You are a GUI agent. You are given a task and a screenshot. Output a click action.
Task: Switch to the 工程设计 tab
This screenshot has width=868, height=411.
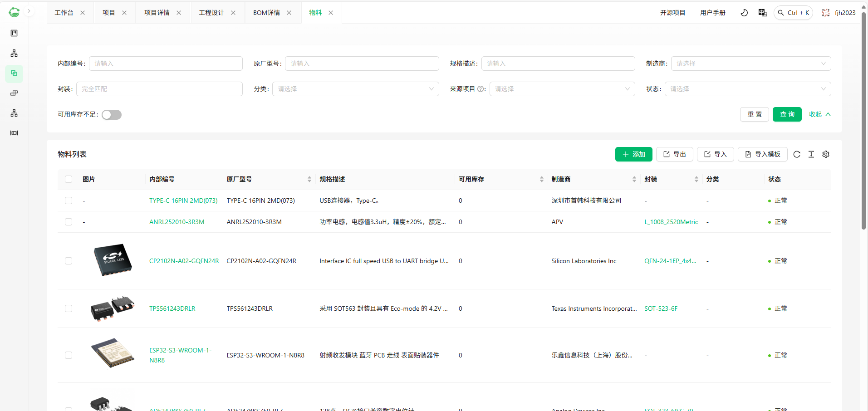coord(211,13)
